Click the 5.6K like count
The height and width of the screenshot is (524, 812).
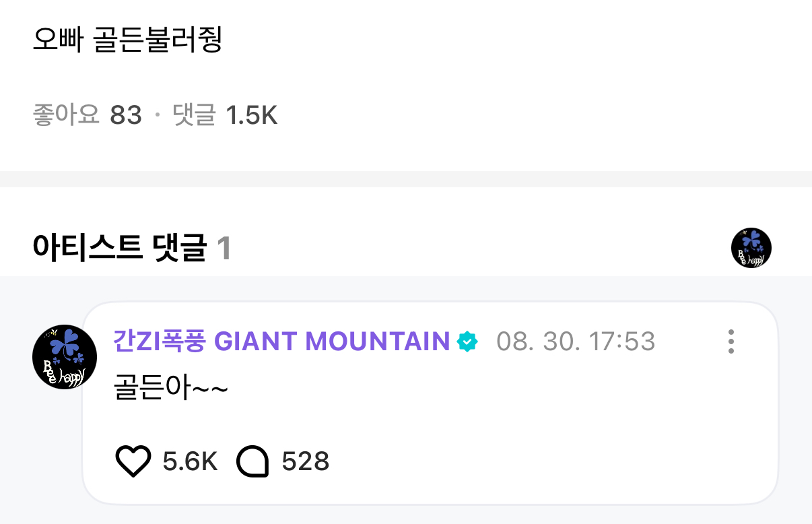pyautogui.click(x=190, y=462)
